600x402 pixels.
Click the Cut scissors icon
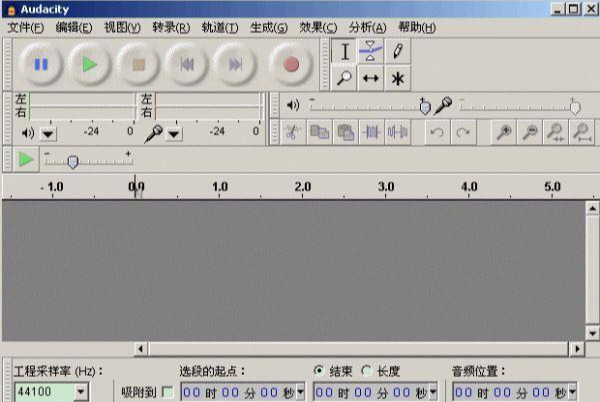point(293,132)
